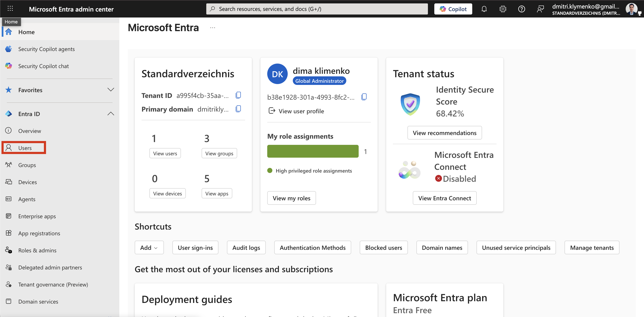The height and width of the screenshot is (317, 644).
Task: Click the Groups people icon
Action: [9, 165]
